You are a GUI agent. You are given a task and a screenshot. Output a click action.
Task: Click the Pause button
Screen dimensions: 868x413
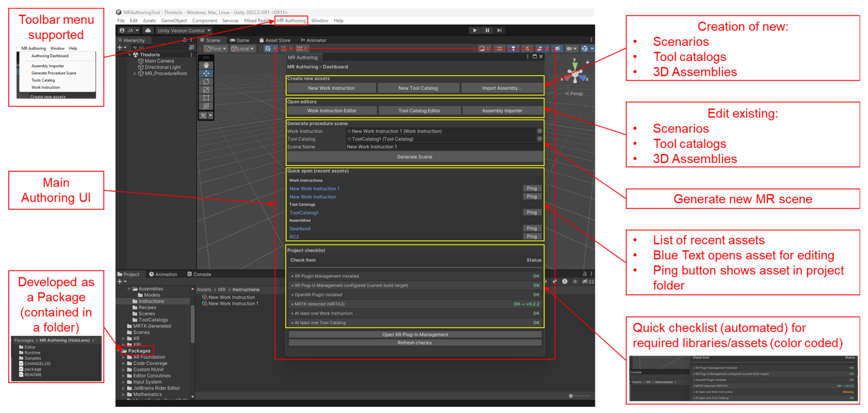pyautogui.click(x=487, y=30)
